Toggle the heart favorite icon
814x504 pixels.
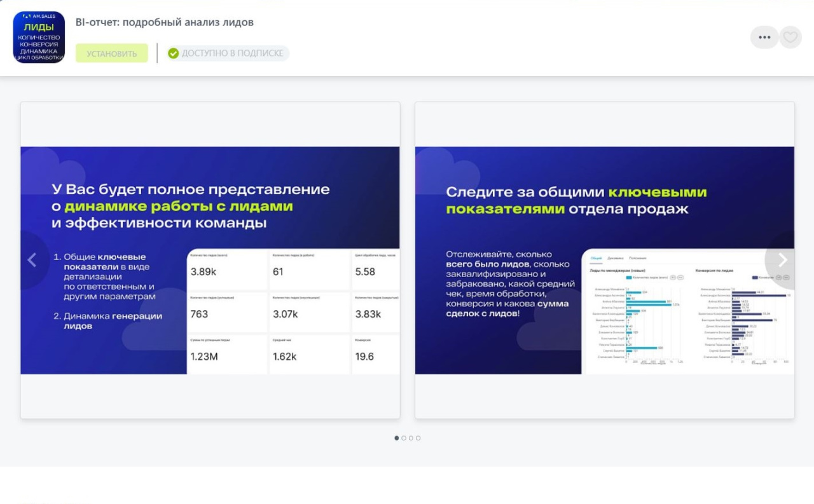790,37
